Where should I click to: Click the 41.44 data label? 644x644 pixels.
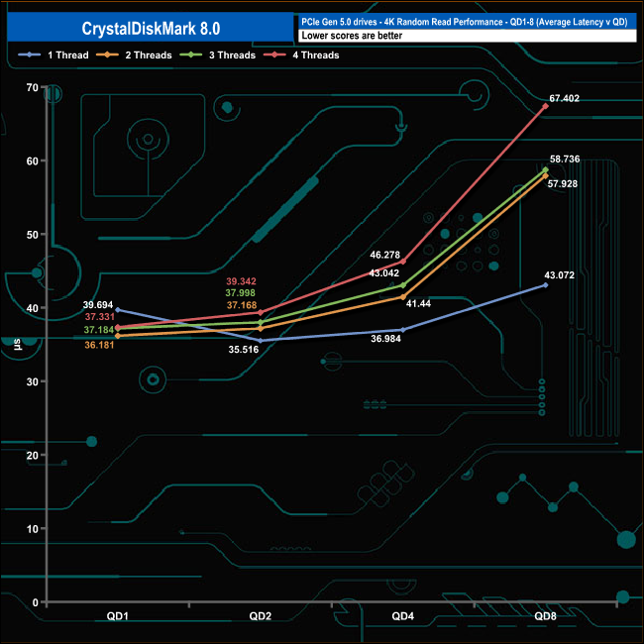click(x=418, y=303)
